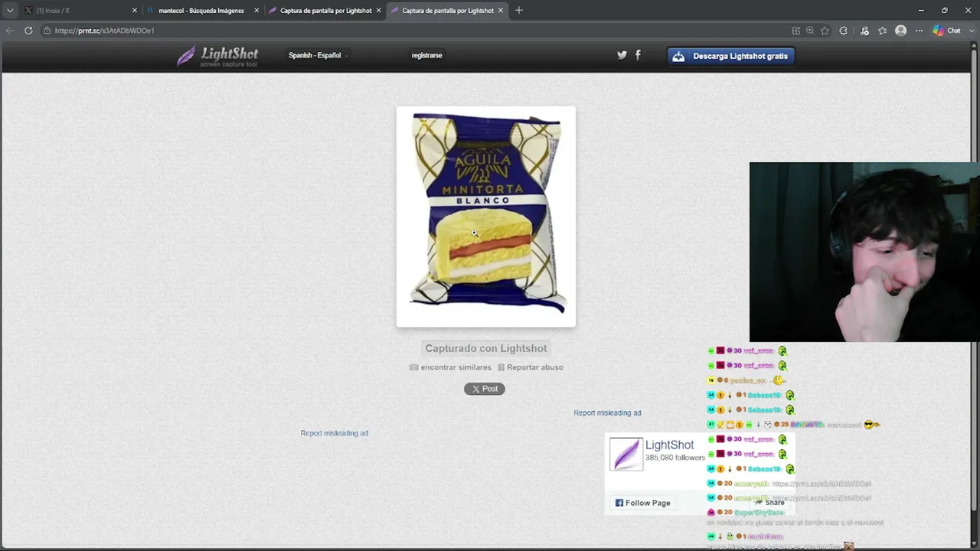The image size is (980, 551).
Task: Click the streamer webcam overlay
Action: click(864, 252)
